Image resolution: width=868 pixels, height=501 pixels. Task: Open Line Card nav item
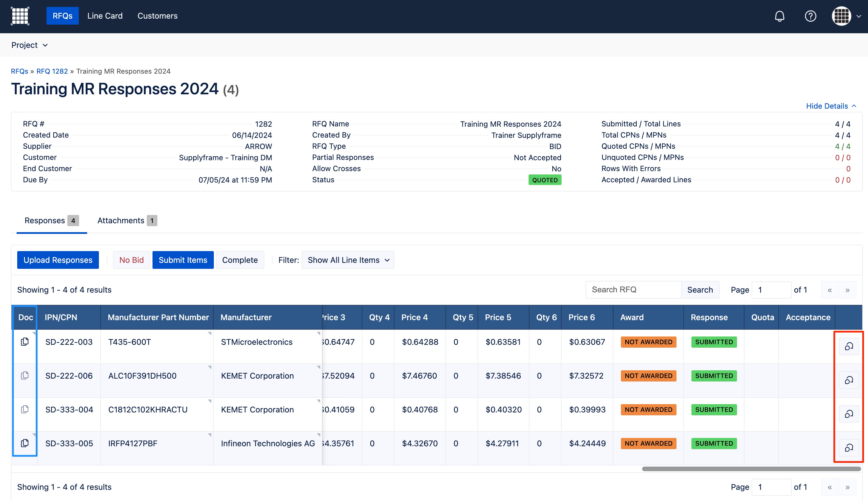click(105, 16)
